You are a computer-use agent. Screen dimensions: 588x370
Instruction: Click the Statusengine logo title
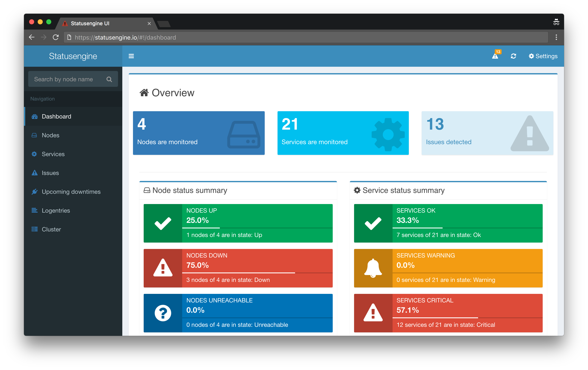point(73,56)
